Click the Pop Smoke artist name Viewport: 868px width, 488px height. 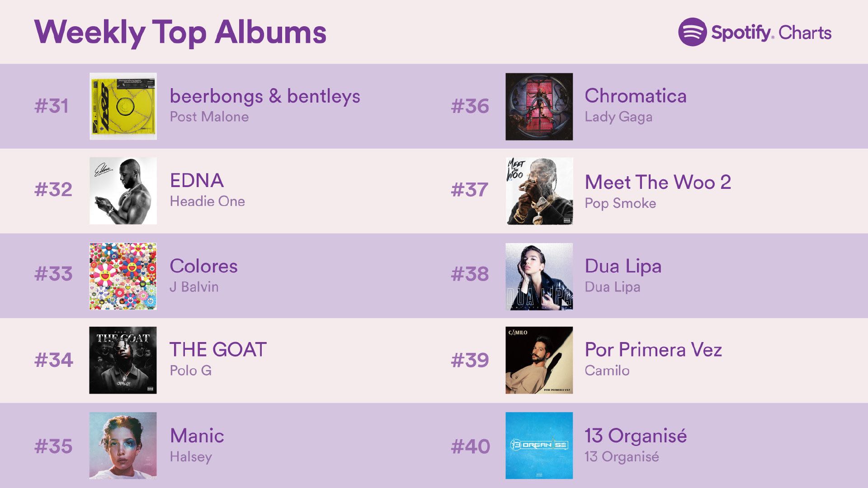click(620, 203)
